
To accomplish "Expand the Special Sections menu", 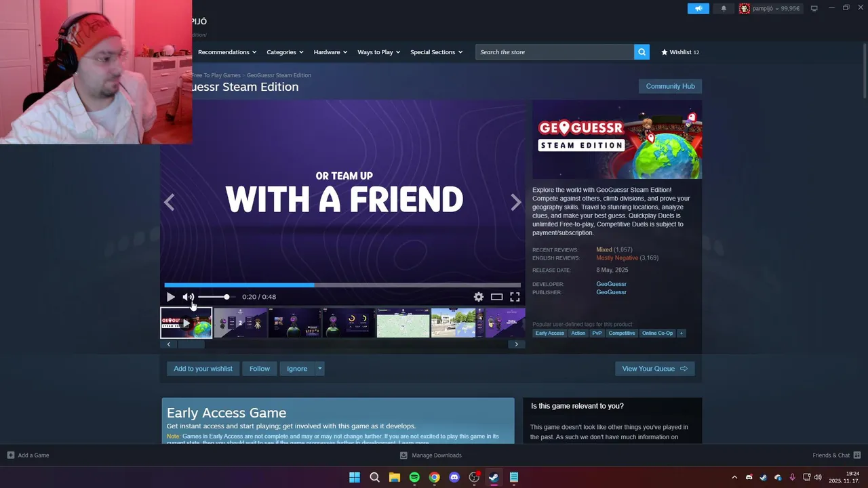I will (436, 52).
